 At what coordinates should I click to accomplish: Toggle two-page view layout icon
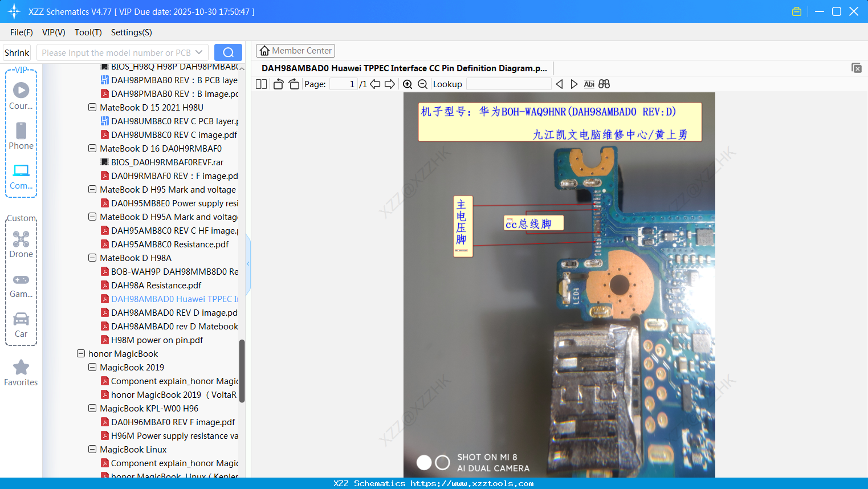click(x=261, y=84)
